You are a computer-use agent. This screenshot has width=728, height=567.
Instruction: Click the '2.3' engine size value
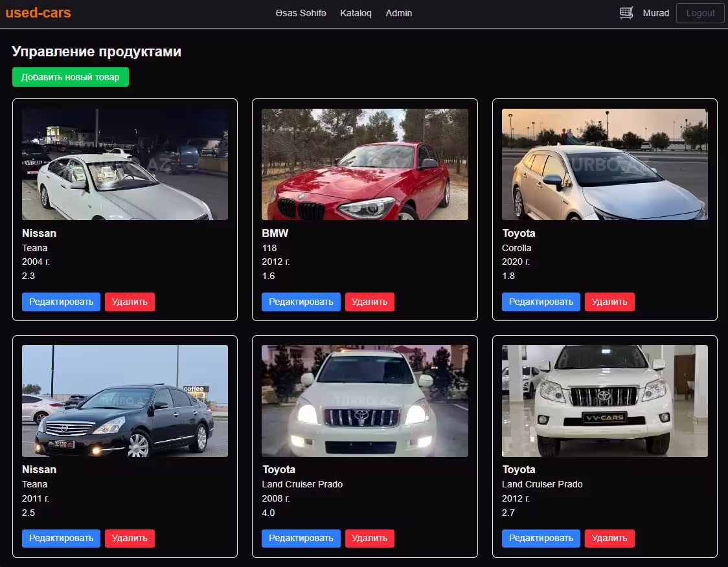pos(28,276)
